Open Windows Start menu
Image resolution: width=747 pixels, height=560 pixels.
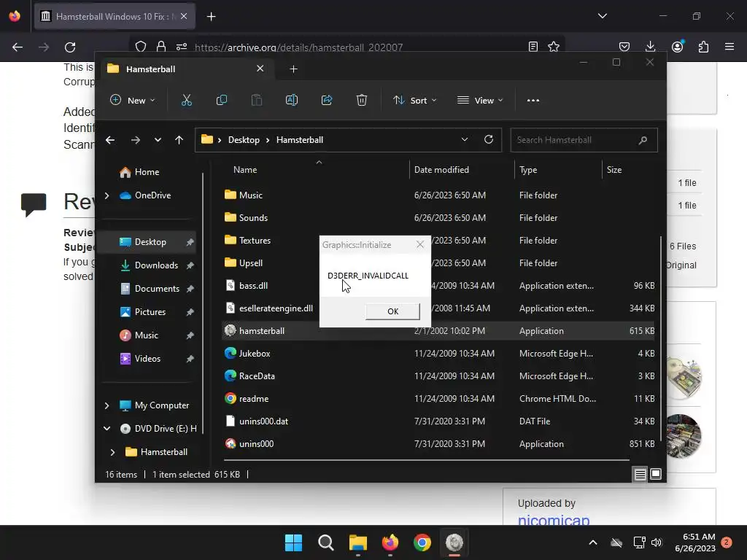(293, 542)
